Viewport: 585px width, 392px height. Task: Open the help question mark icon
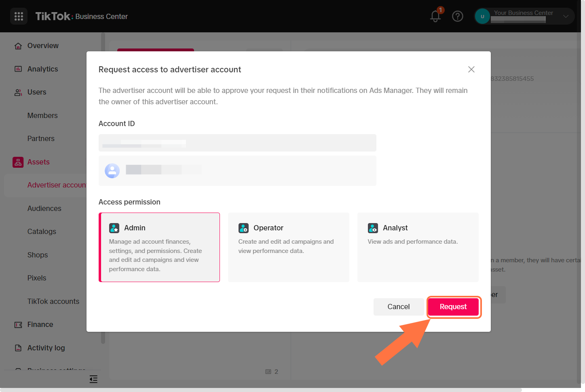457,16
